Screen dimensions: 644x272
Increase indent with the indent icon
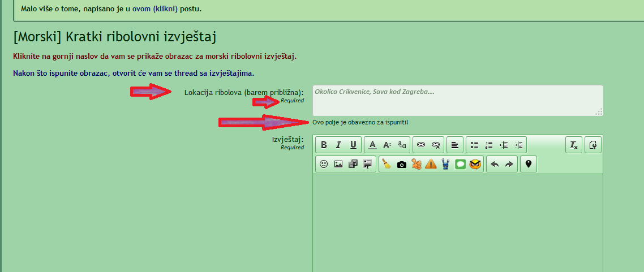[518, 145]
